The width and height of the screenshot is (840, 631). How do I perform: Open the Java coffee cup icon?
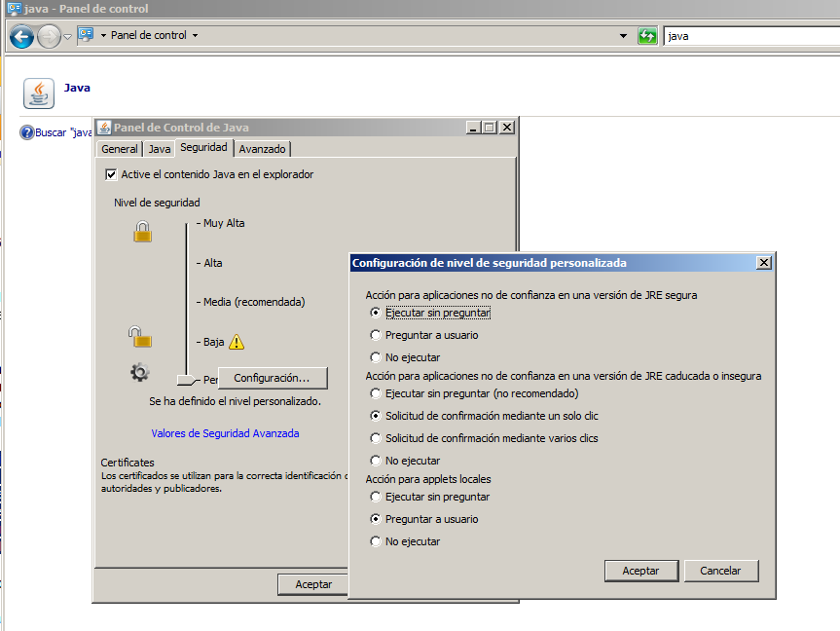[x=39, y=93]
